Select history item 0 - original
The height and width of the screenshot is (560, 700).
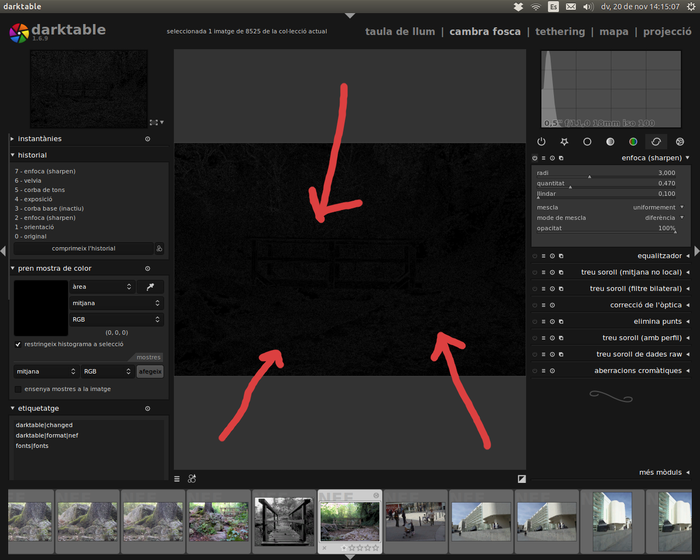pos(30,236)
